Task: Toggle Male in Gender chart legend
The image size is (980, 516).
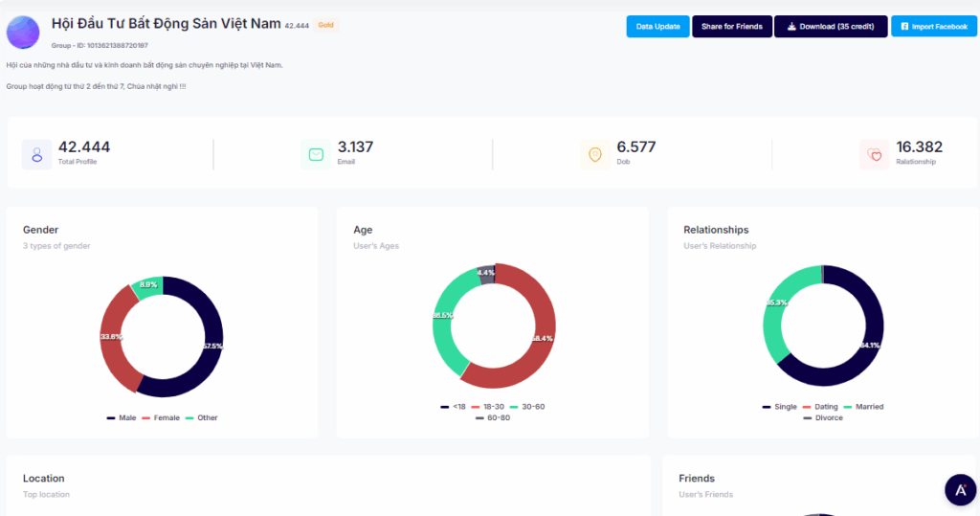Action: [122, 418]
